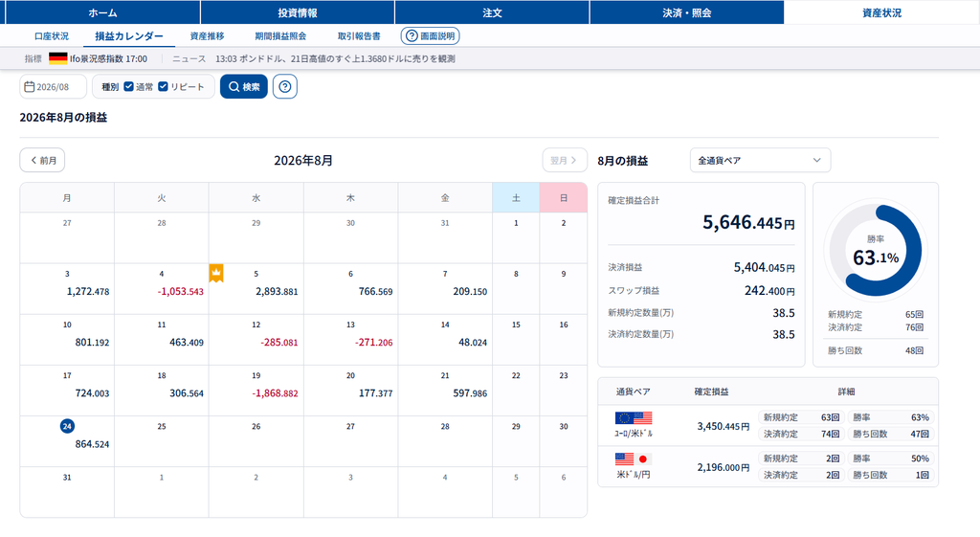Viewport: 980px width, 537px height.
Task: Click the USD/JPY 勝率 50% badge
Action: 891,459
